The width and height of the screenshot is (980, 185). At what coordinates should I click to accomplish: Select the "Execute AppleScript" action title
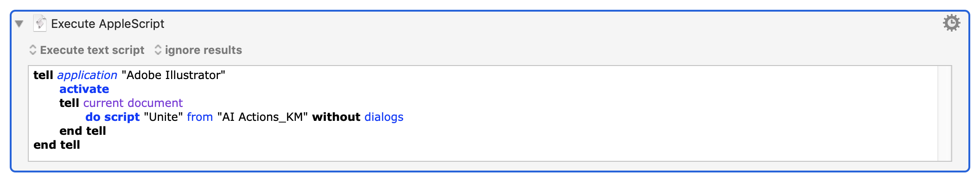[108, 24]
